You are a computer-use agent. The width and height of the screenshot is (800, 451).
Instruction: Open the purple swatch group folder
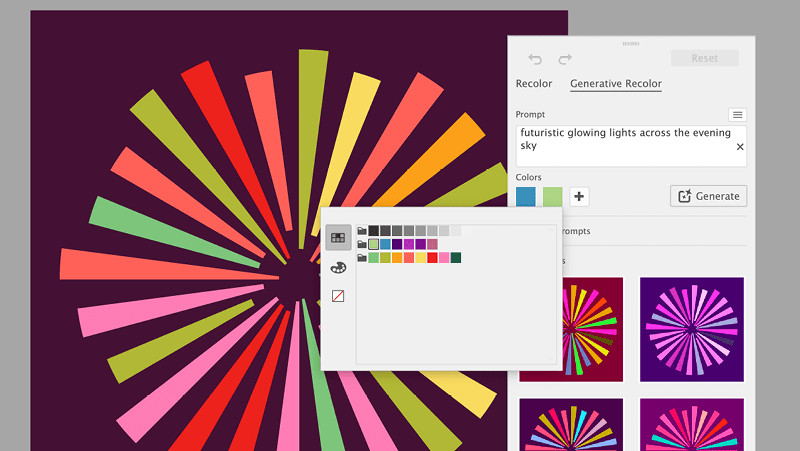tap(362, 244)
